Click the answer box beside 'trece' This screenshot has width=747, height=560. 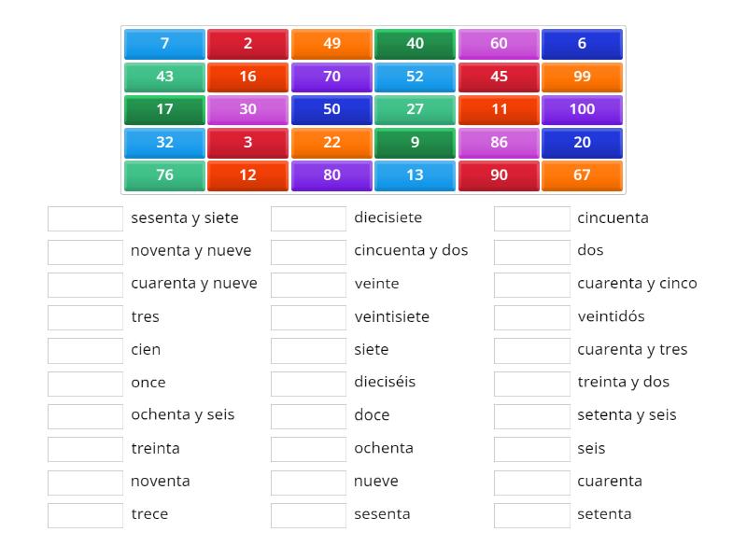(85, 514)
